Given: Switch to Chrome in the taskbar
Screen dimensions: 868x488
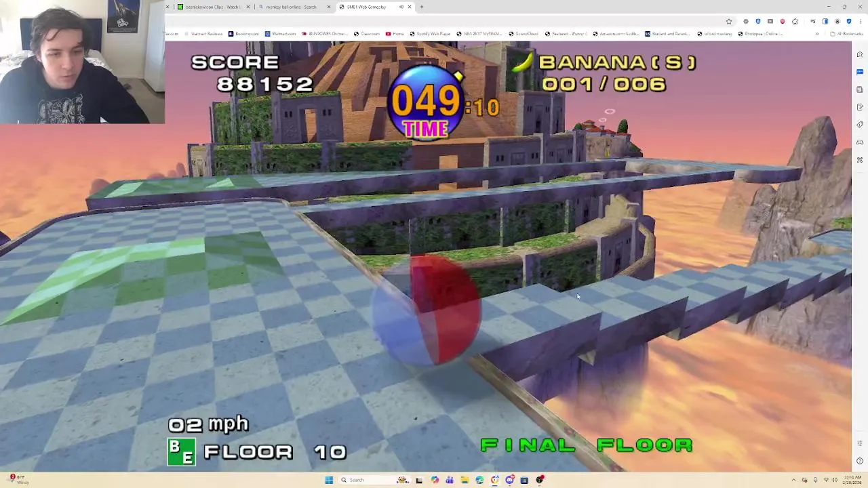Looking at the screenshot, I should [x=494, y=480].
